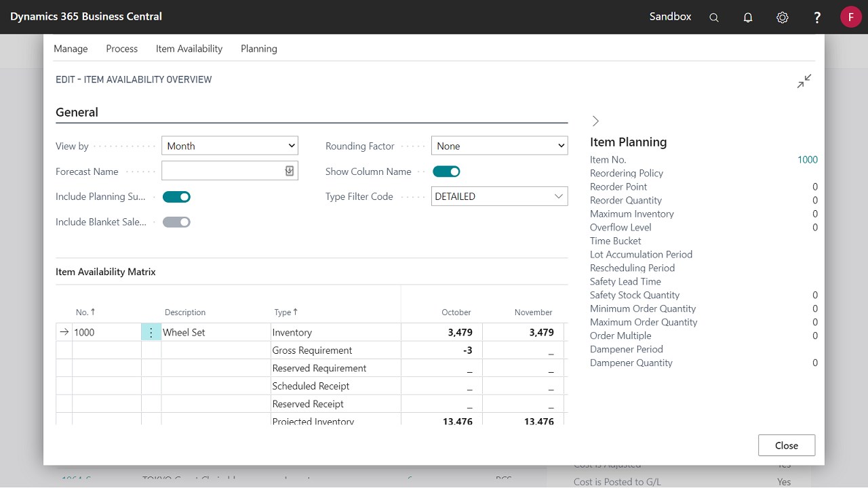Open the Process menu
Viewport: 868px width, 488px height.
click(122, 49)
